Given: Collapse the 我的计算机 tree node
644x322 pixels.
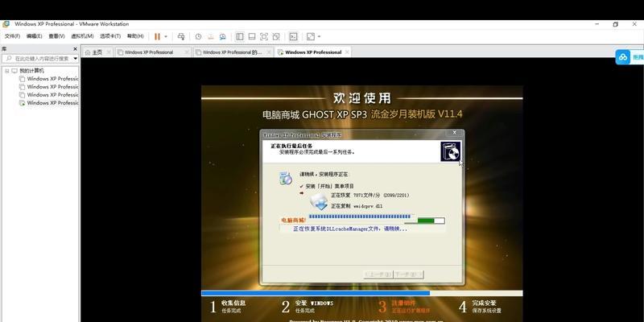Looking at the screenshot, I should point(6,71).
